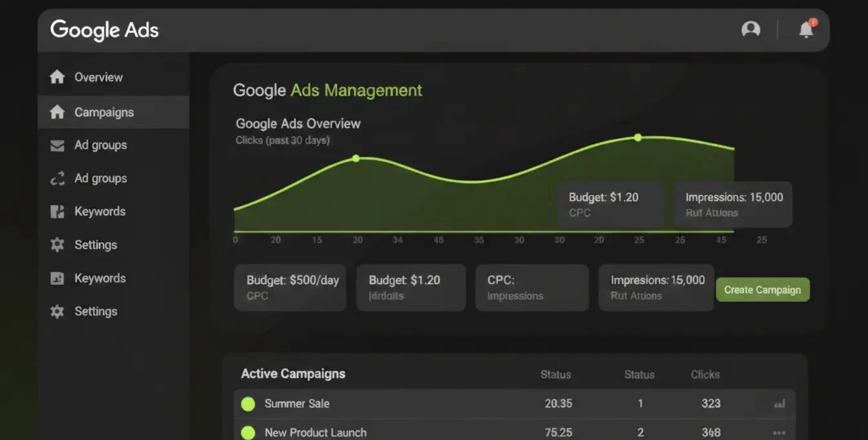Screen dimensions: 868x440
Task: Open the notifications bell icon
Action: (x=805, y=30)
